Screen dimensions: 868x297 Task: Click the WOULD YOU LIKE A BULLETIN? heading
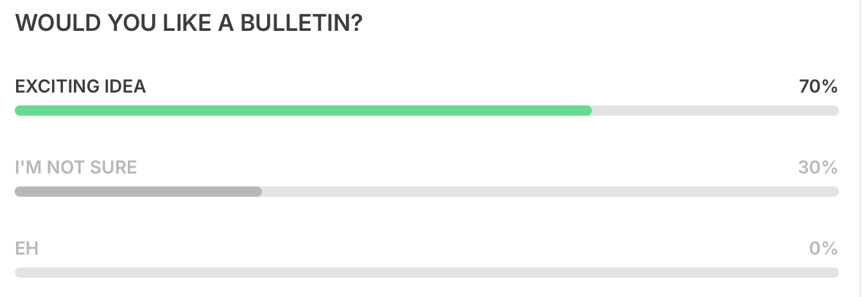click(x=189, y=24)
